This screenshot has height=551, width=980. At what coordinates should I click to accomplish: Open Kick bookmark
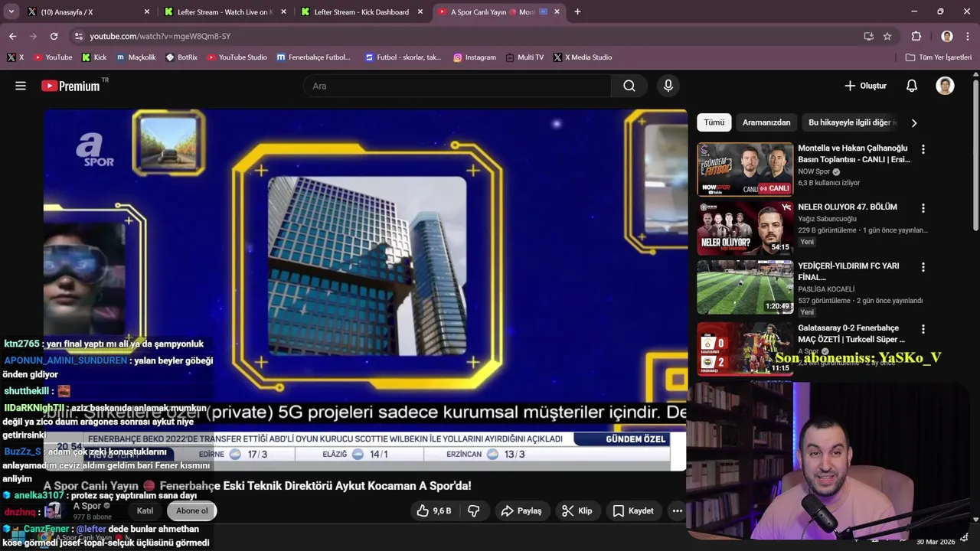pyautogui.click(x=93, y=57)
